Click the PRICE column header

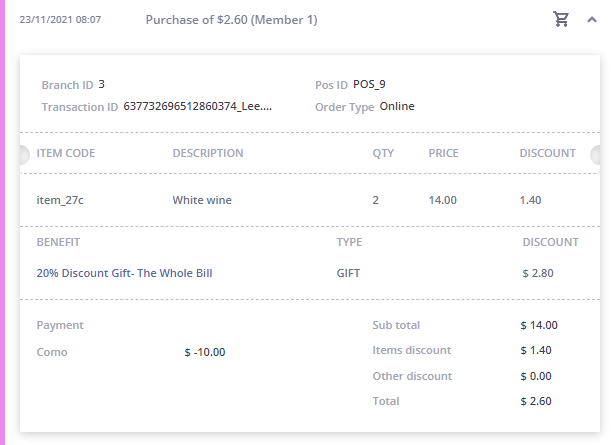tap(443, 153)
